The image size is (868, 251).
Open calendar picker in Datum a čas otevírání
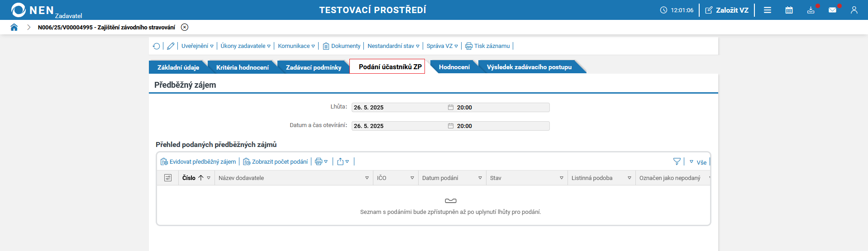[x=451, y=126]
